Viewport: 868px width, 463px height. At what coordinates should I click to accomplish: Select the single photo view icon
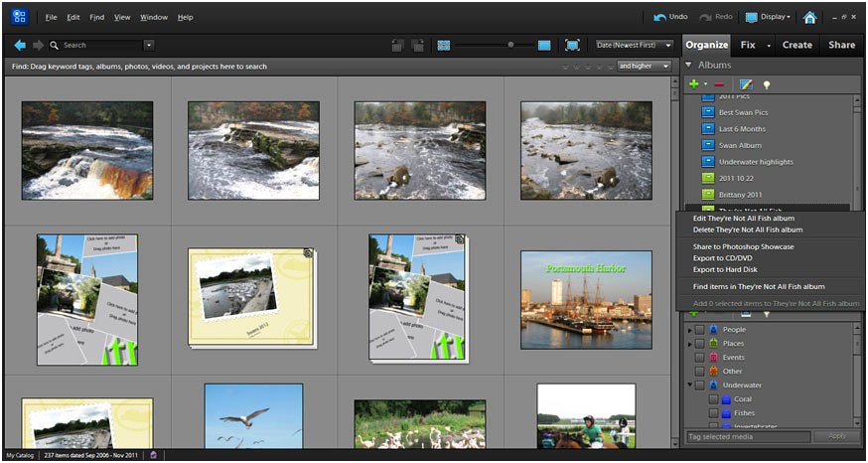pos(544,46)
